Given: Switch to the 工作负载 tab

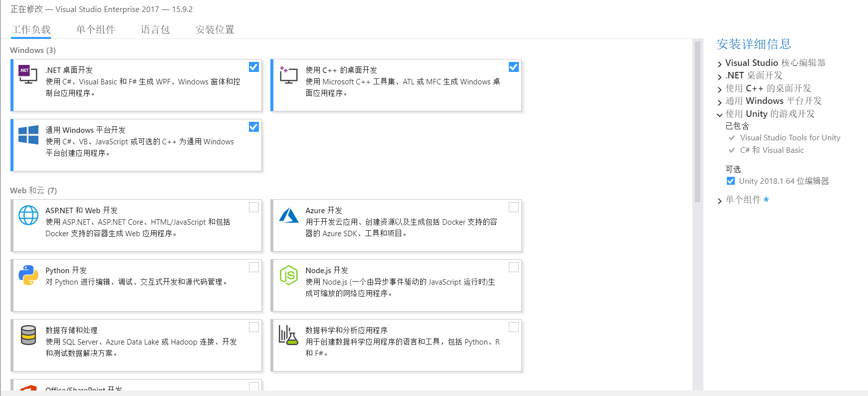Looking at the screenshot, I should click(31, 29).
